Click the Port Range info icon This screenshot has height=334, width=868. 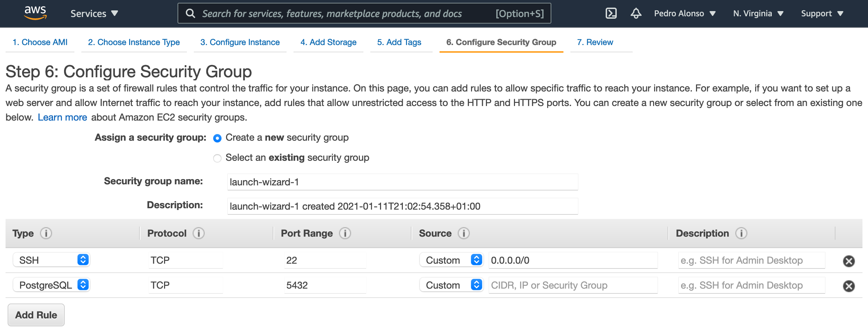[345, 234]
